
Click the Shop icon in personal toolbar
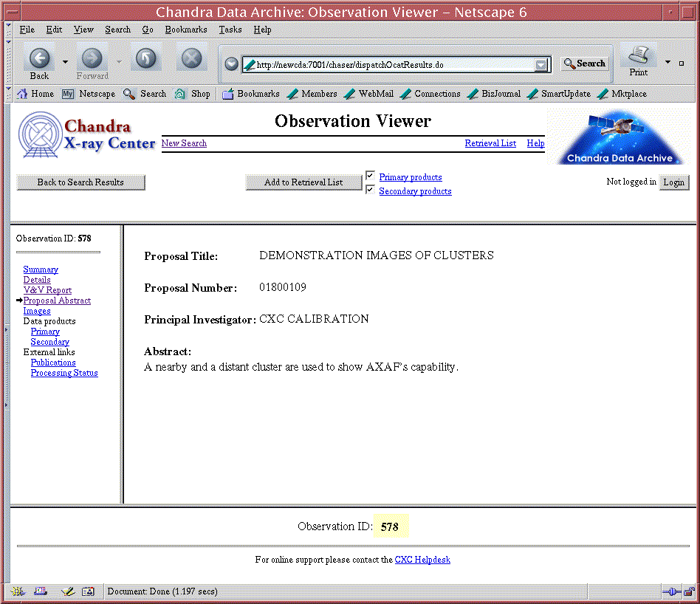pos(180,94)
